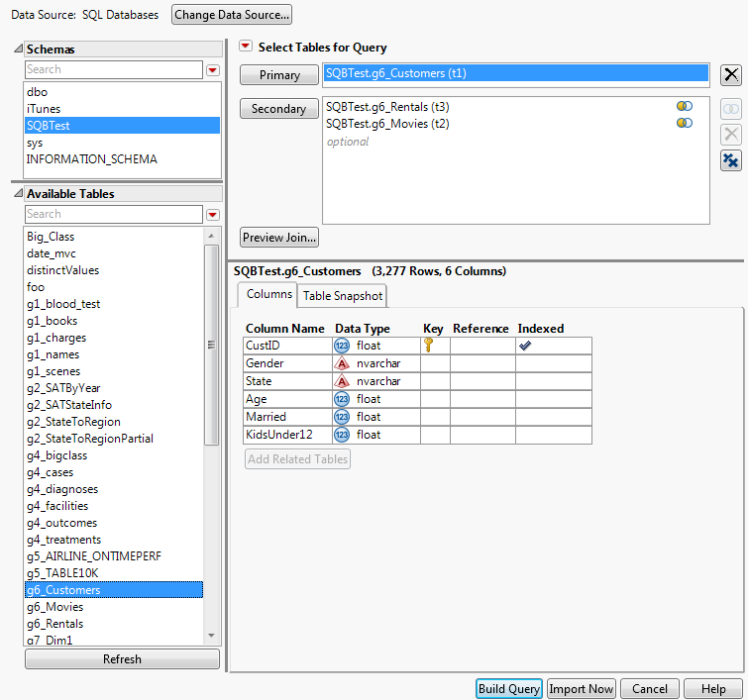The width and height of the screenshot is (748, 700).
Task: Collapse the Available Tables disclosure triangle
Action: coord(18,194)
